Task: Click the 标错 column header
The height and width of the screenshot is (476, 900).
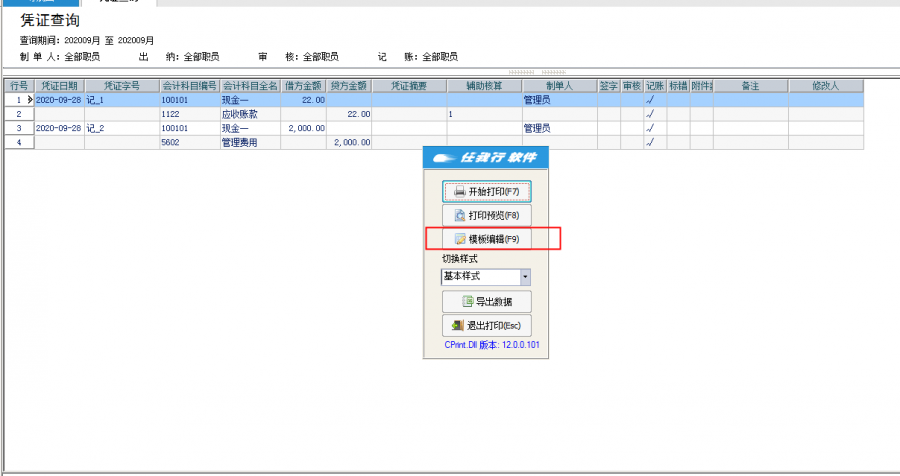Action: [x=678, y=86]
